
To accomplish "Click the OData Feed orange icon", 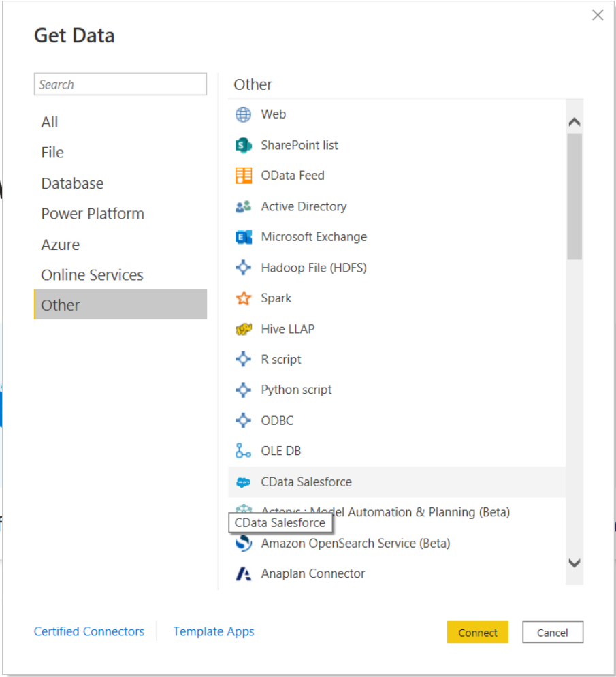I will pyautogui.click(x=243, y=176).
